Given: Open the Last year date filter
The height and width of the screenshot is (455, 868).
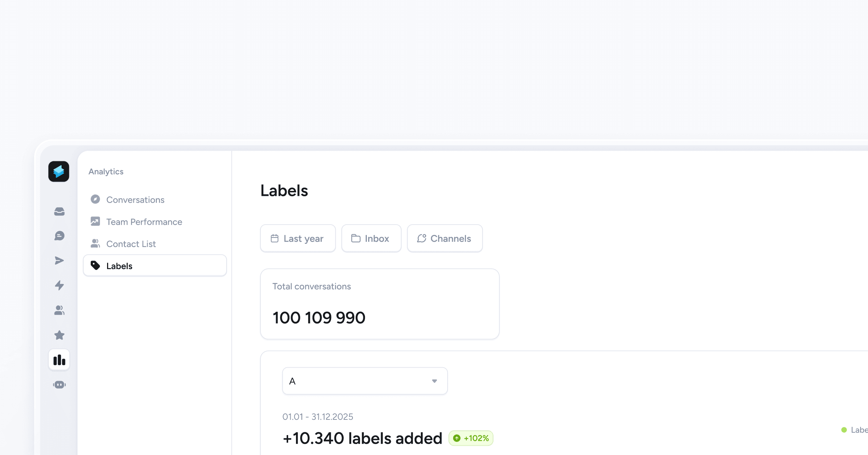Looking at the screenshot, I should [298, 239].
